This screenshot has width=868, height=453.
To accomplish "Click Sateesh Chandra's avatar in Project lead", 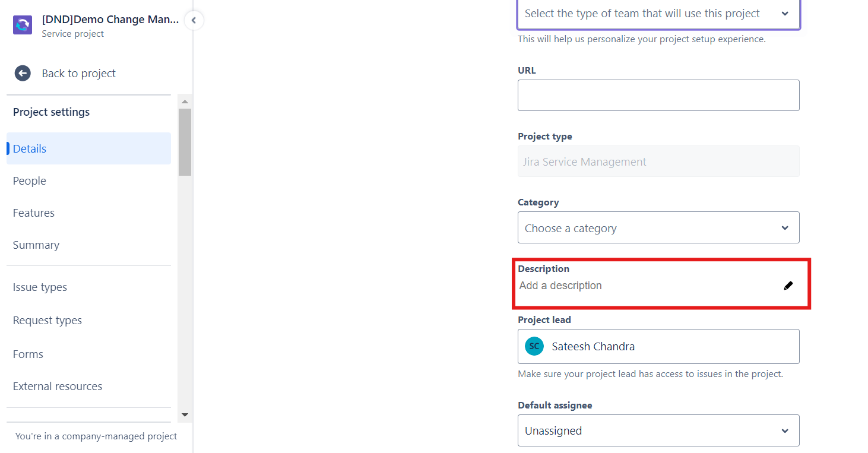I will 534,346.
